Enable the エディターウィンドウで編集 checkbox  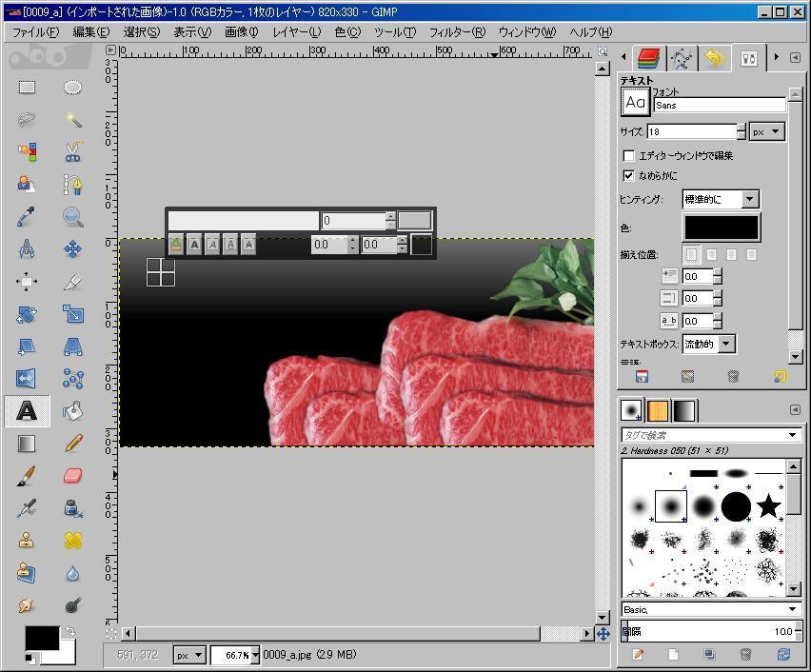[628, 156]
